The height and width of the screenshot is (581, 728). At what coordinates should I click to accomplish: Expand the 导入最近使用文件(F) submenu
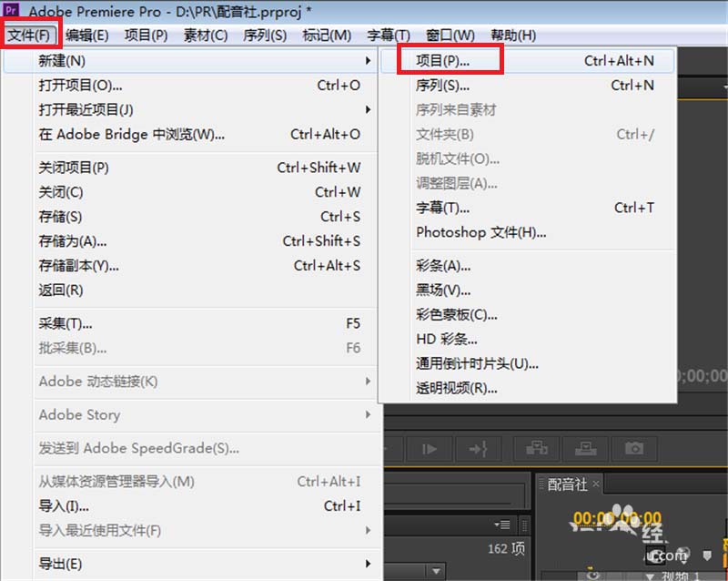[190, 530]
